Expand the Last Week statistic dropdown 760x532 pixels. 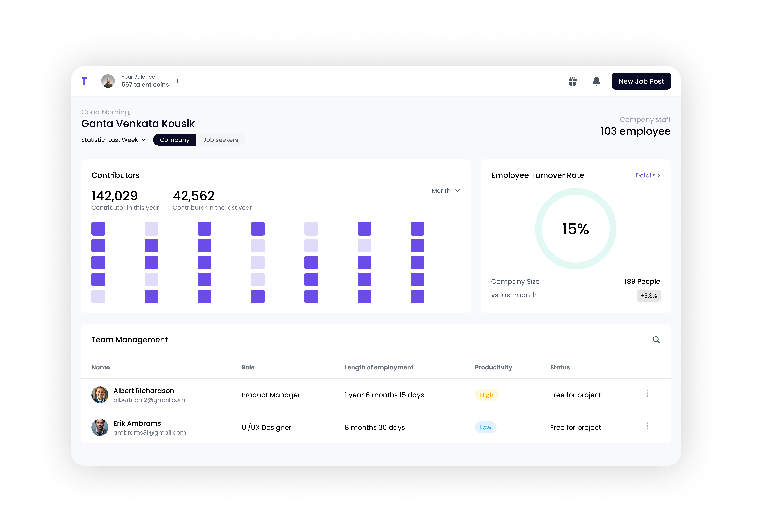127,140
